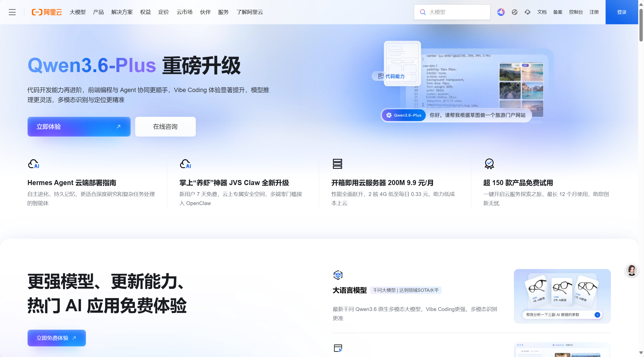Click the cloud AI icon above Hermes Agent
Viewport: 644px width, 357px height.
pos(34,164)
